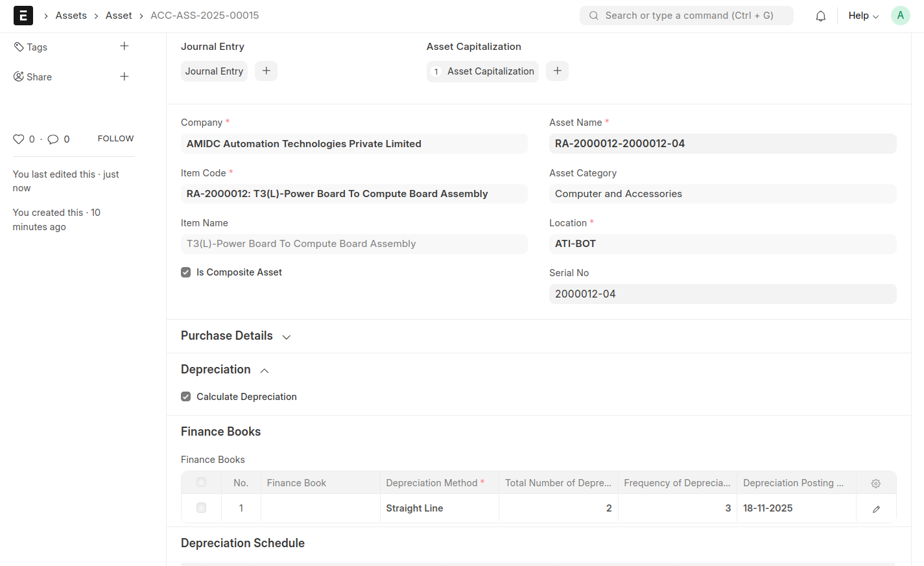The image size is (924, 566).
Task: Open linked Asset Capitalization document
Action: (490, 71)
